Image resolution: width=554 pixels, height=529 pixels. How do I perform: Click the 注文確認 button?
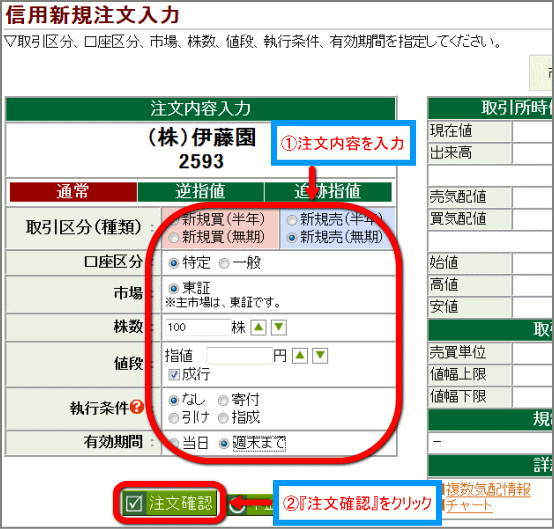pyautogui.click(x=169, y=502)
